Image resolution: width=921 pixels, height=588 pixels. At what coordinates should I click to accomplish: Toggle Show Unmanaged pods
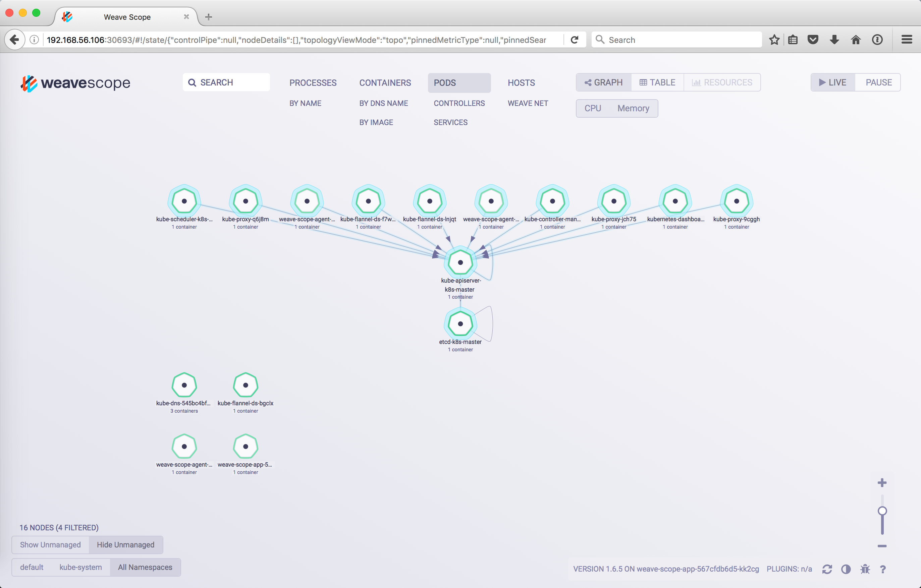tap(50, 545)
